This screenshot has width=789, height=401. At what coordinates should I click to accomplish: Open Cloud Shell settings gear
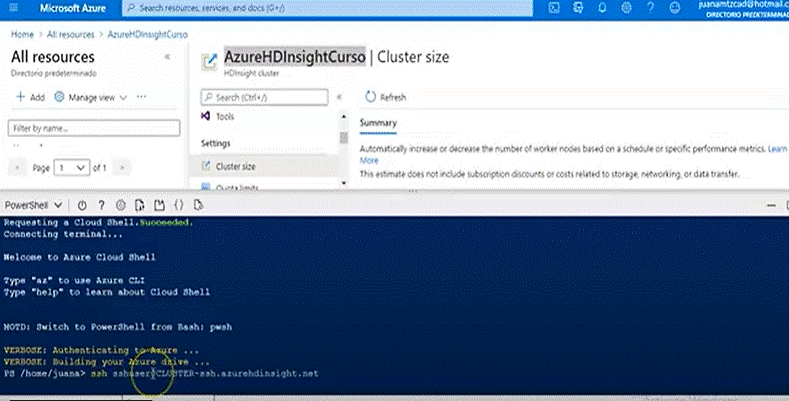[120, 205]
